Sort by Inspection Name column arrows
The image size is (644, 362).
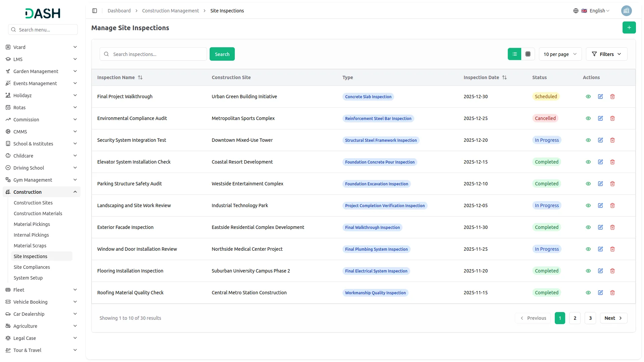140,77
